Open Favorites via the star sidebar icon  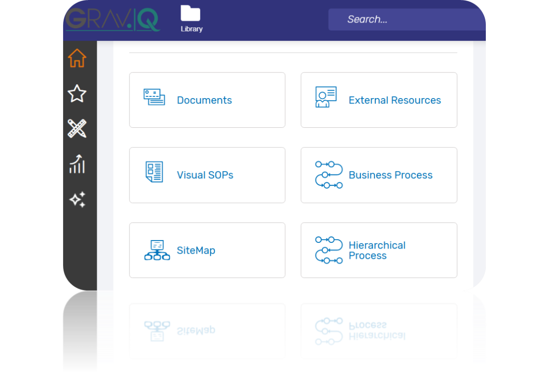77,93
